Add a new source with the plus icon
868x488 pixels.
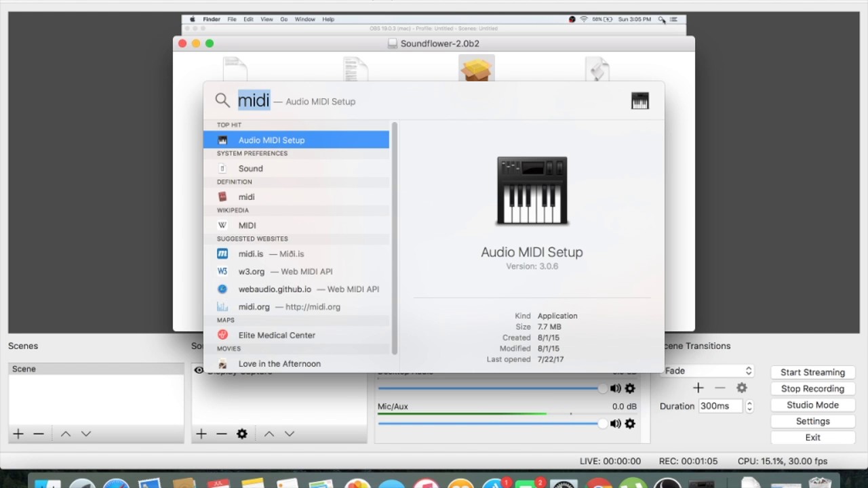coord(201,434)
